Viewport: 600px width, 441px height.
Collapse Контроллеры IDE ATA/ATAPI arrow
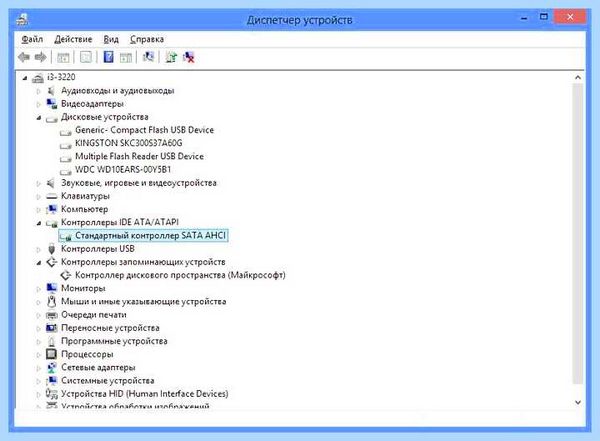click(39, 223)
